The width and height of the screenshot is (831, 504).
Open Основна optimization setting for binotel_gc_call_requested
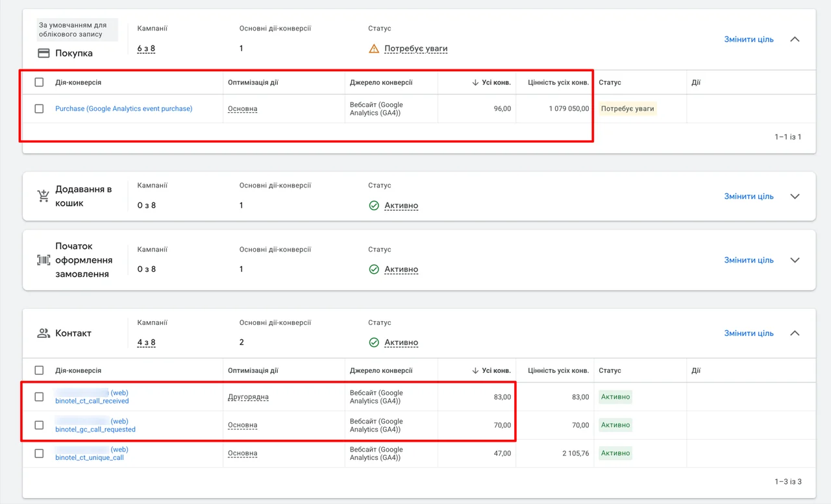click(x=243, y=426)
